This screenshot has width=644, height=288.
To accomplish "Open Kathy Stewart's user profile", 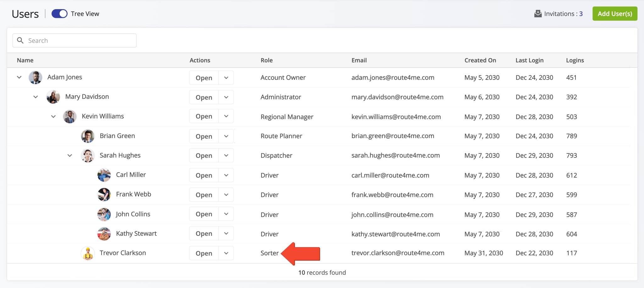I will [204, 234].
